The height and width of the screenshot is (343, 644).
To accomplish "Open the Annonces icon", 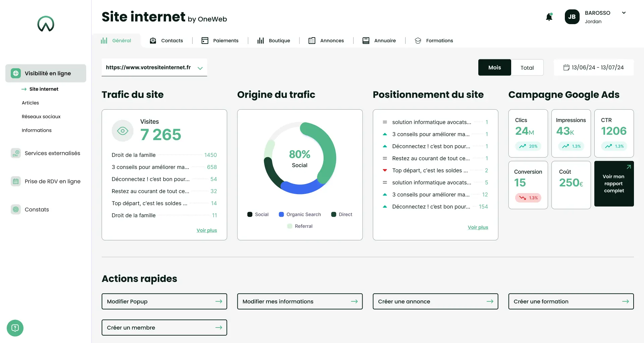I will pos(312,40).
